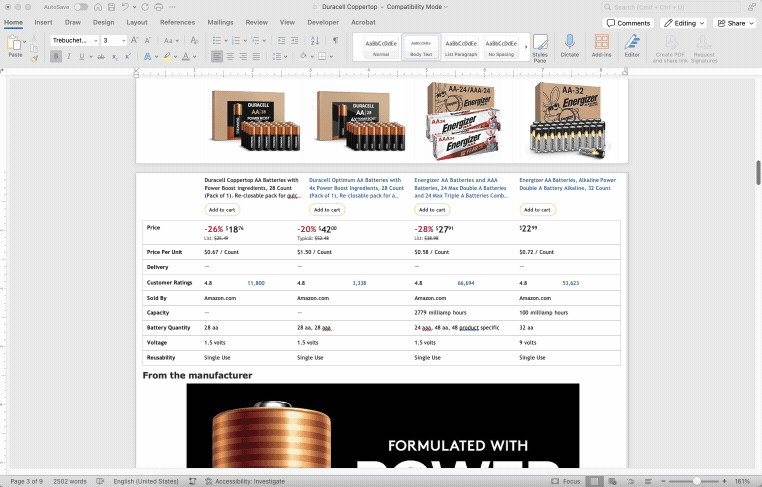Screen dimensions: 762x487
Task: Click the Paste clipboard icon
Action: 14,44
